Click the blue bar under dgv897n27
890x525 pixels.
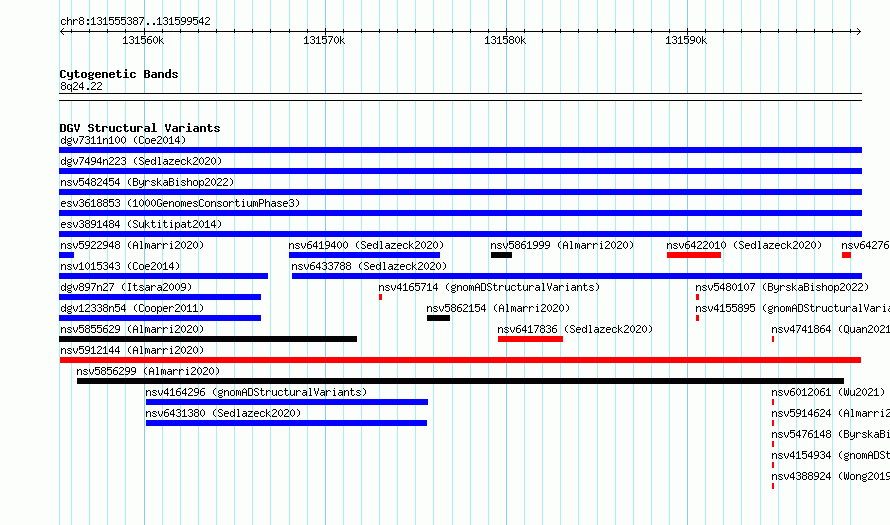(160, 297)
